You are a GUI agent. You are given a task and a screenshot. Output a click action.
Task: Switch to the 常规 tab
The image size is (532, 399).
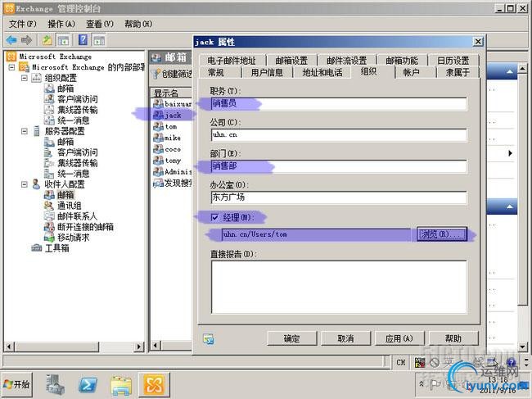[x=216, y=72]
